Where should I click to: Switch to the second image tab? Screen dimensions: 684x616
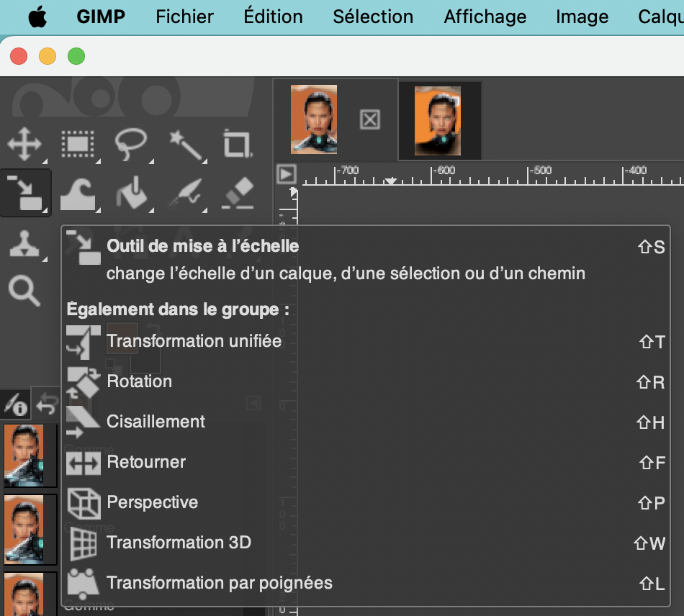pyautogui.click(x=438, y=120)
